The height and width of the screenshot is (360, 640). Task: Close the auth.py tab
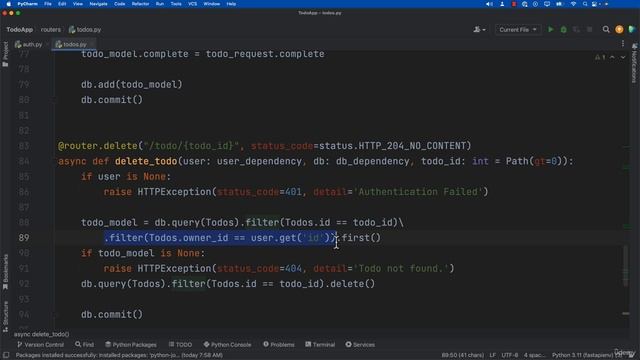click(47, 44)
